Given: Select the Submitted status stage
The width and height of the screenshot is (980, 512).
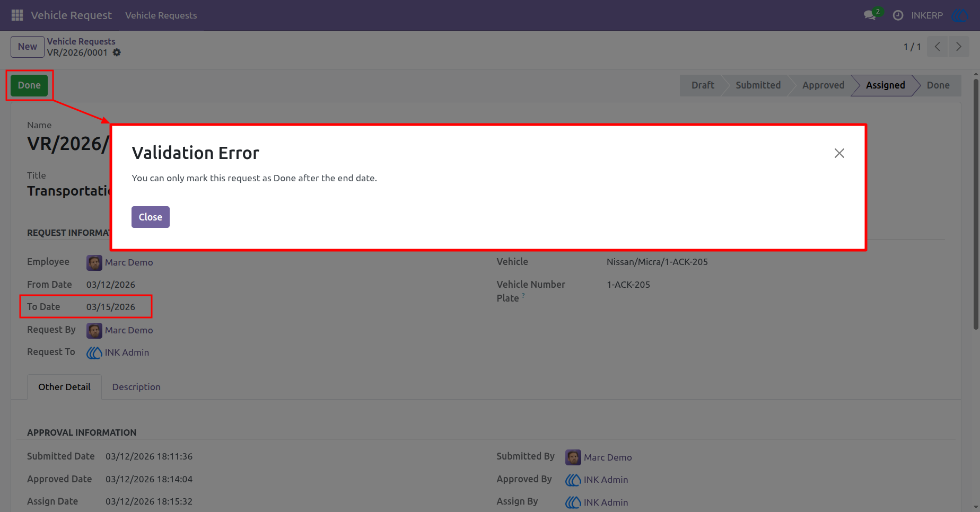Looking at the screenshot, I should [x=758, y=85].
